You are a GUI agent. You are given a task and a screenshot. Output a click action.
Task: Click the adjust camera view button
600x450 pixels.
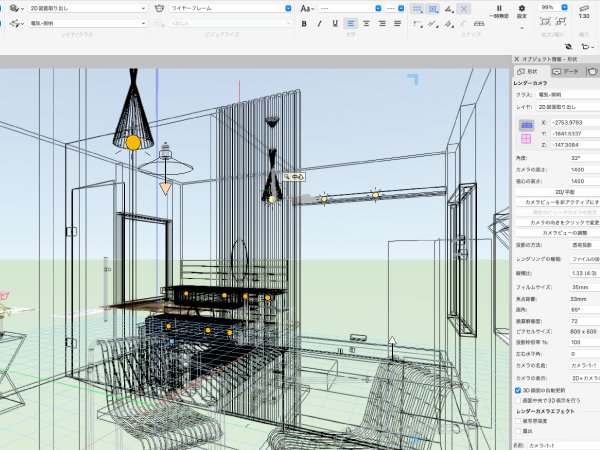558,233
